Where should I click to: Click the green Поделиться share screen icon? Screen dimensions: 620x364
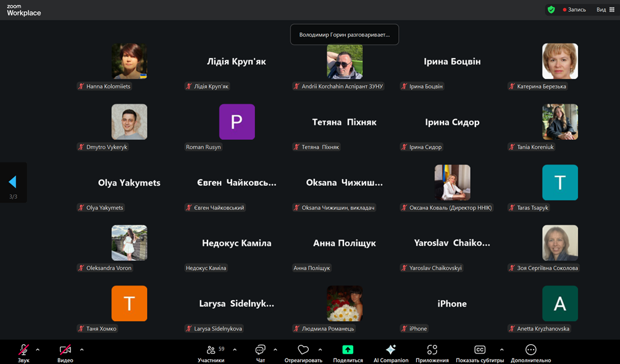tap(348, 350)
